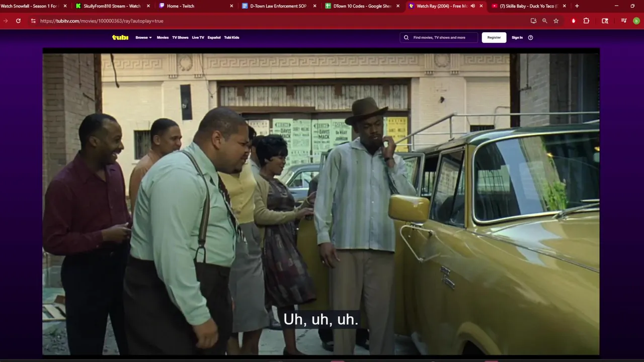Image resolution: width=644 pixels, height=362 pixels.
Task: Close the DTown 10 Codes tab
Action: [x=398, y=6]
